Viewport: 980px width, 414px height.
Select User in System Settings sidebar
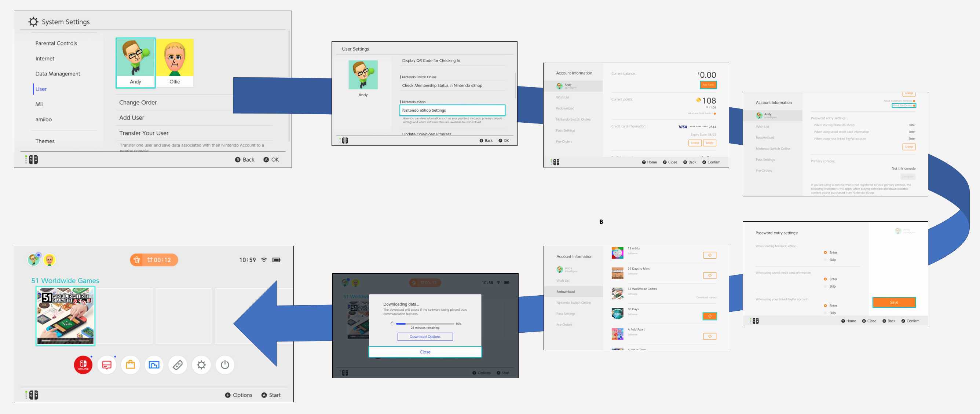click(41, 89)
